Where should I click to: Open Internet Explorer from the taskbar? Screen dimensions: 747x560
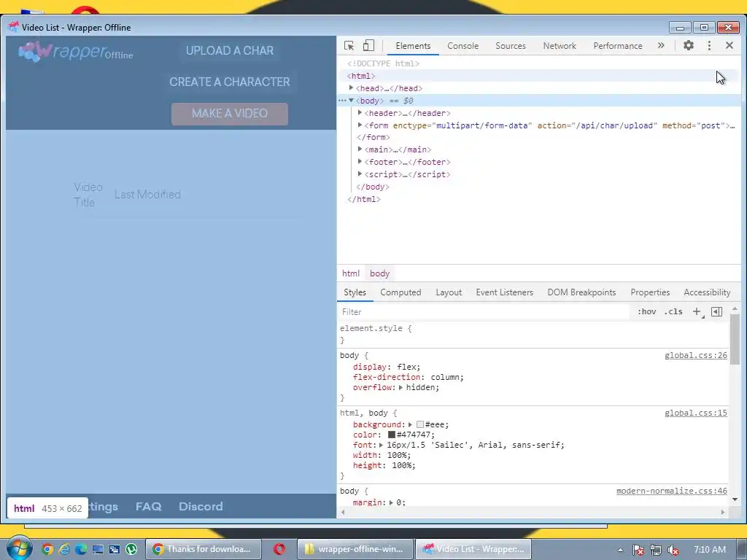(x=64, y=549)
